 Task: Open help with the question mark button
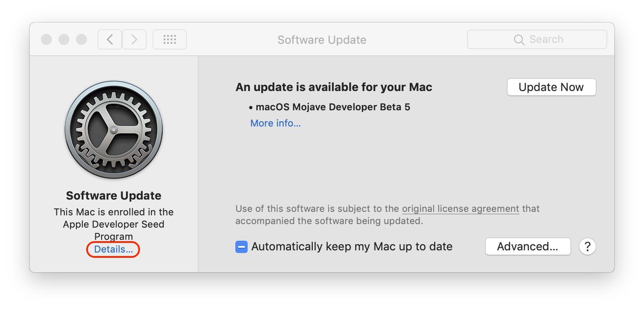[587, 246]
